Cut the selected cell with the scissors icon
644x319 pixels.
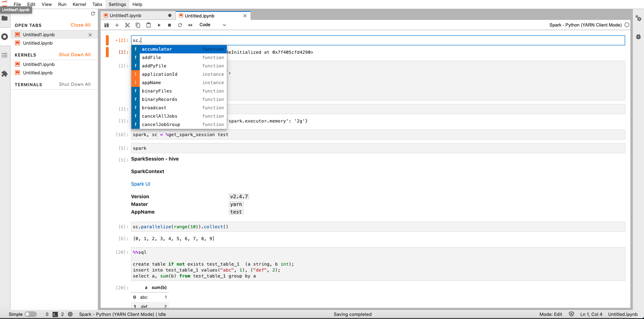coord(128,25)
